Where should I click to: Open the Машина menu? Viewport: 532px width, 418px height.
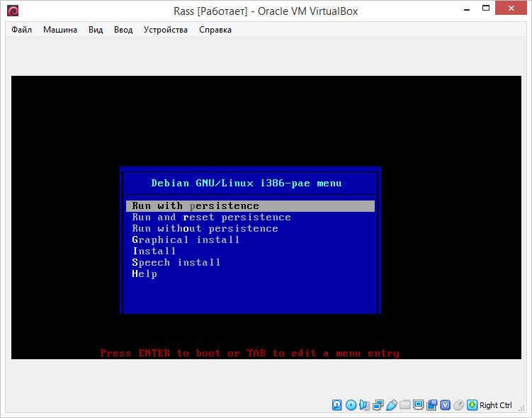[60, 30]
